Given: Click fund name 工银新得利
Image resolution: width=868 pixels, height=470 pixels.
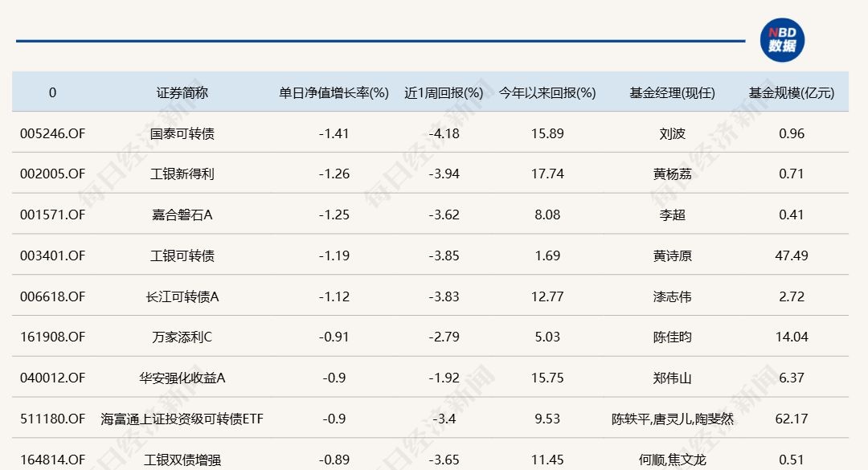Looking at the screenshot, I should (x=182, y=174).
